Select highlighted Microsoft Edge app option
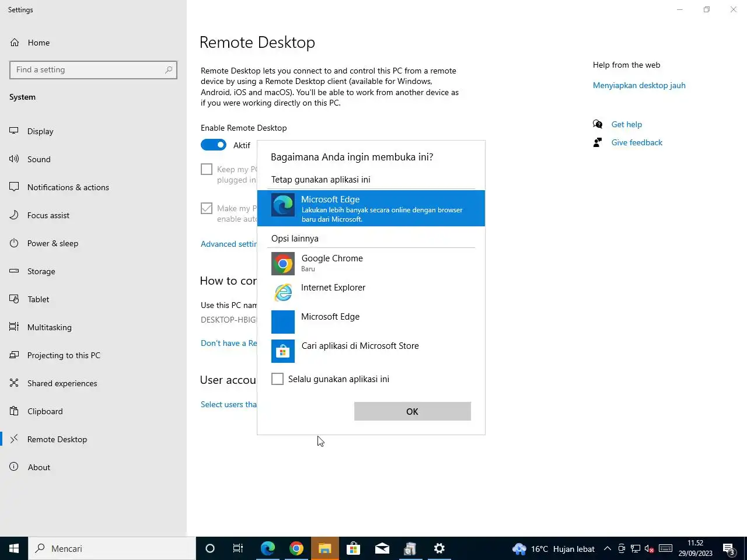The width and height of the screenshot is (747, 560). coord(371,208)
